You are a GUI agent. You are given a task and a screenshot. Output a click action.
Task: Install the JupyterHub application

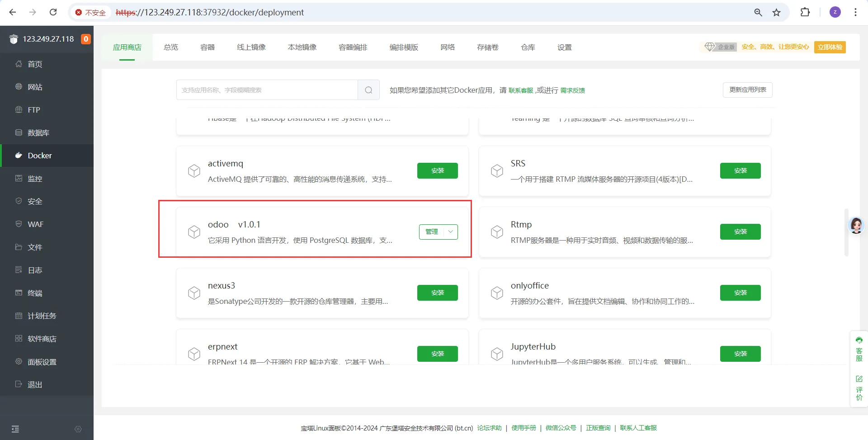[741, 354]
